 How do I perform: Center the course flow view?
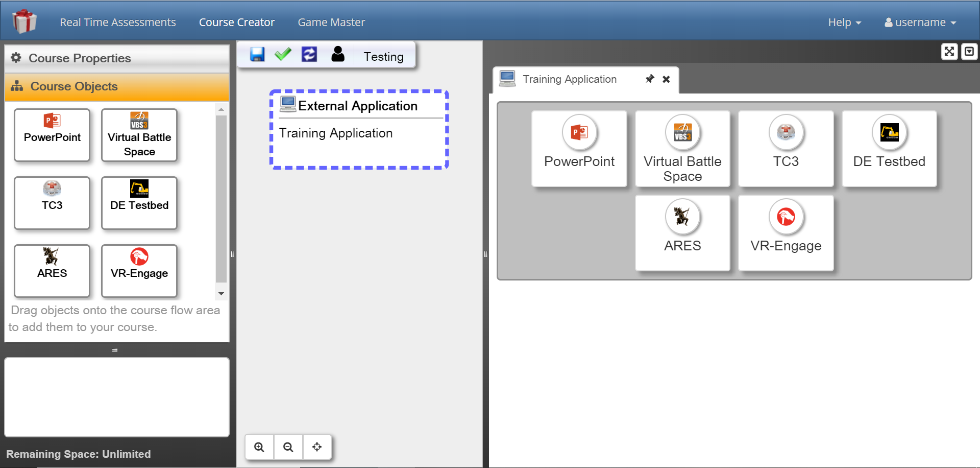317,447
